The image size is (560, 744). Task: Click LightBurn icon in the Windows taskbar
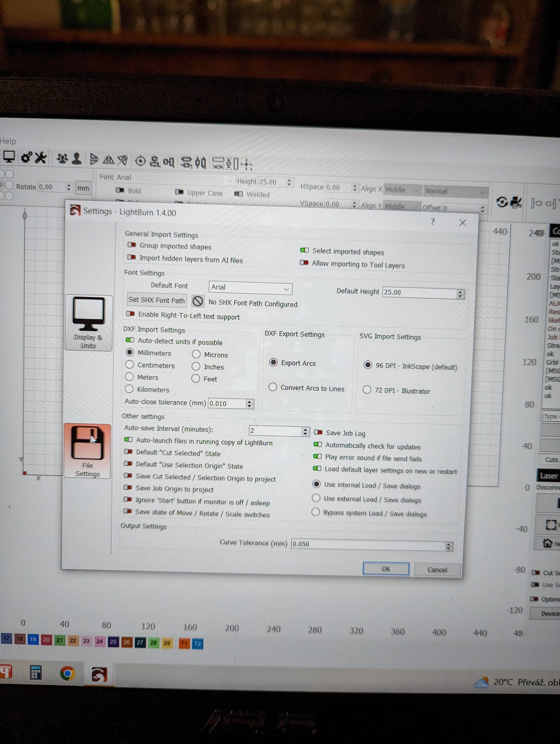(x=99, y=674)
